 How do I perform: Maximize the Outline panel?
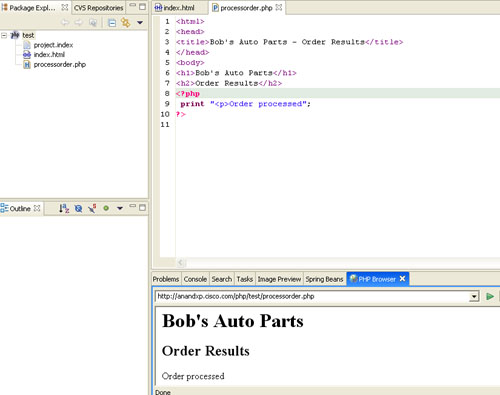[143, 208]
